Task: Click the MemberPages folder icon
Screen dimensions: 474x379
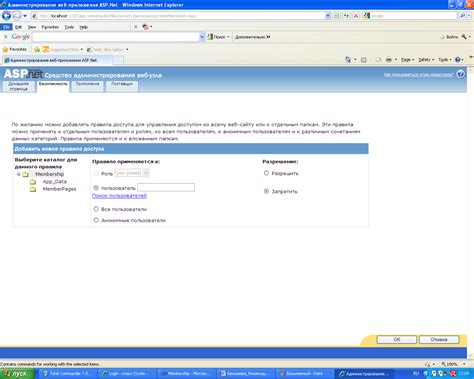Action: [33, 189]
